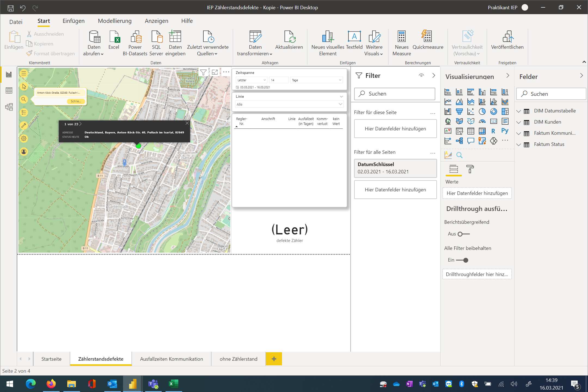Click Veröffentlichen button
This screenshot has height=392, width=588.
click(507, 40)
